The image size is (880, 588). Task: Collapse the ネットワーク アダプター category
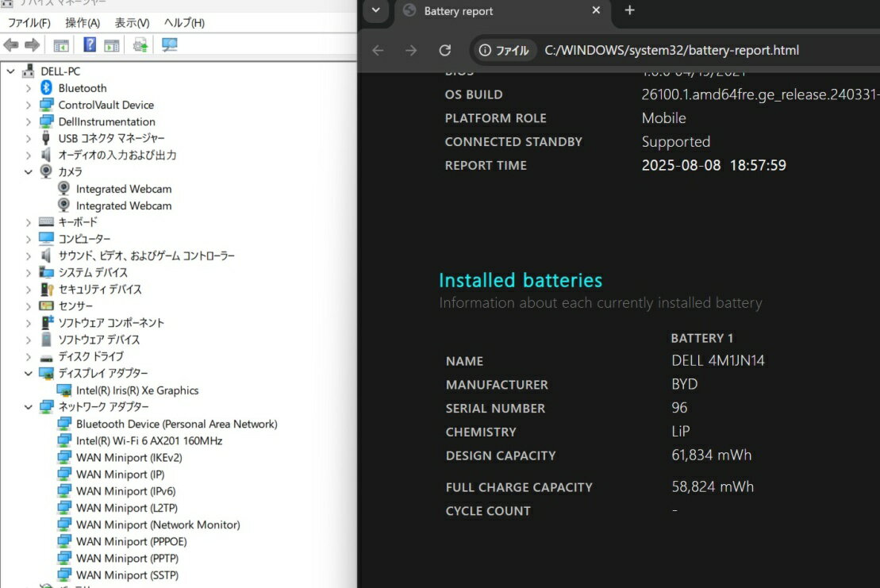click(29, 407)
